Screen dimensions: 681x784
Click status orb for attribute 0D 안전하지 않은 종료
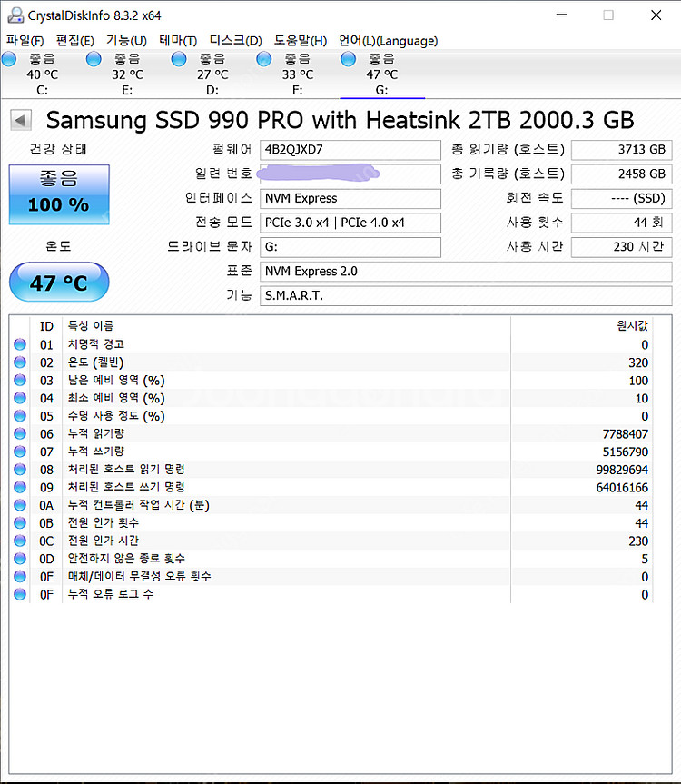tap(20, 559)
